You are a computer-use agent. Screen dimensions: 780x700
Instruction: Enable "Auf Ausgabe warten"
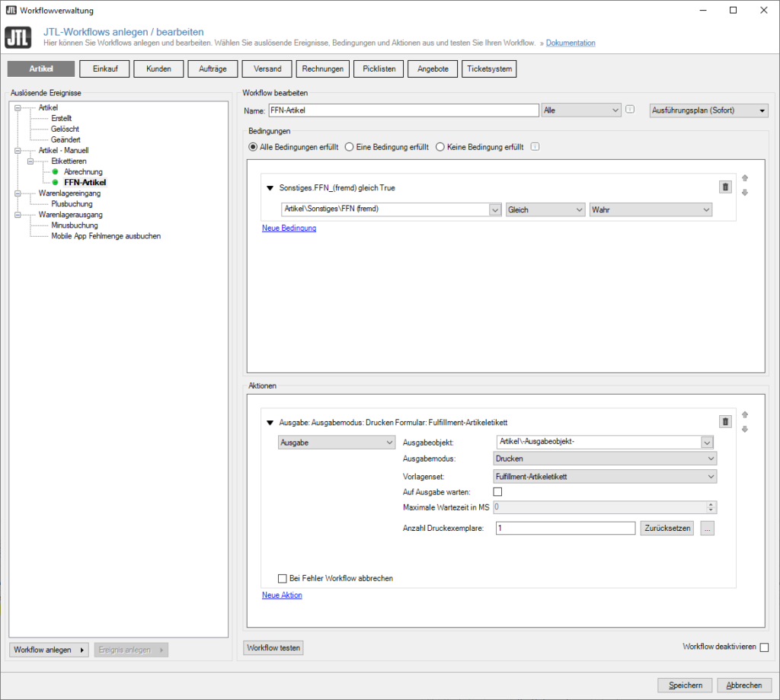[x=498, y=491]
